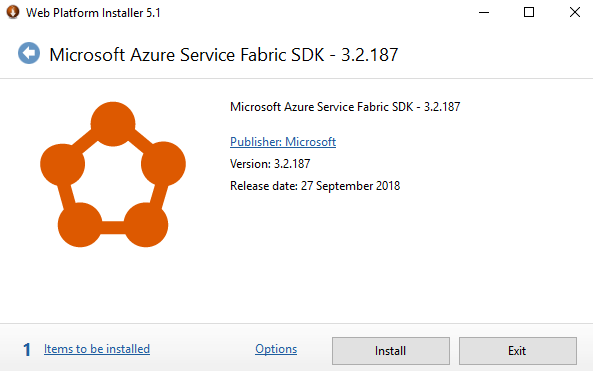Click the bottom-right circle node of the logo
The width and height of the screenshot is (593, 371).
click(x=146, y=225)
